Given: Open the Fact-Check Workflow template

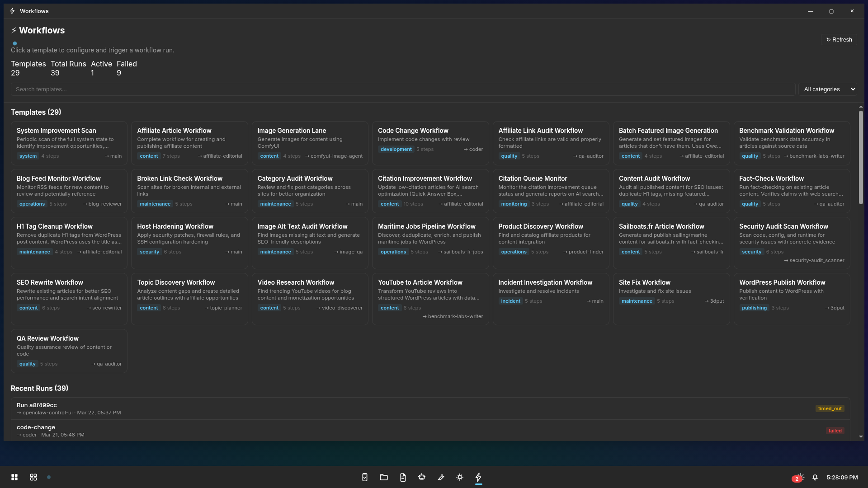Looking at the screenshot, I should [792, 191].
